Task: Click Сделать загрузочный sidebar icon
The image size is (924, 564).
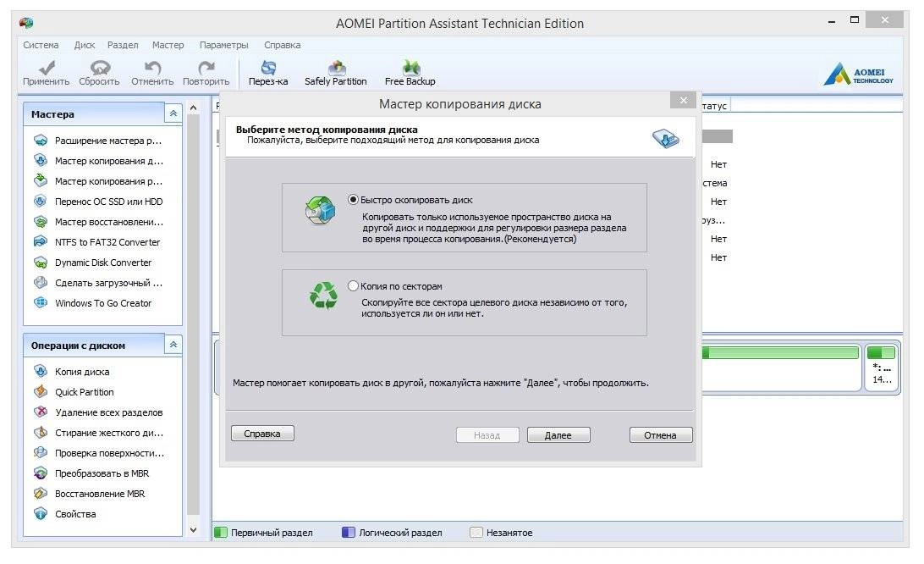Action: [41, 283]
